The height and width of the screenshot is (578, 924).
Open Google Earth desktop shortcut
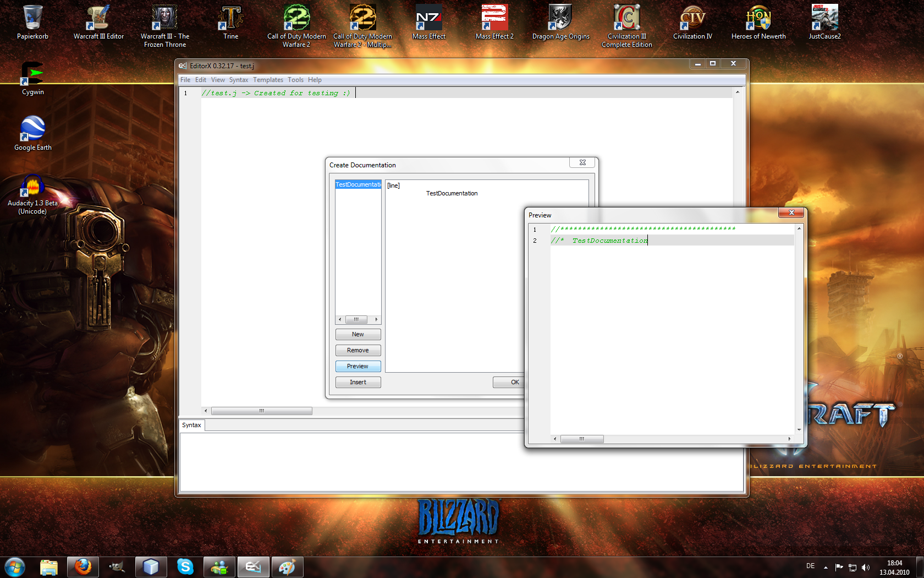pyautogui.click(x=33, y=133)
